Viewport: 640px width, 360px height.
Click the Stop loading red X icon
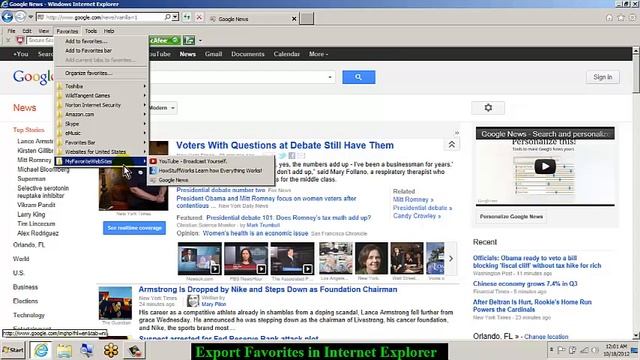(199, 17)
